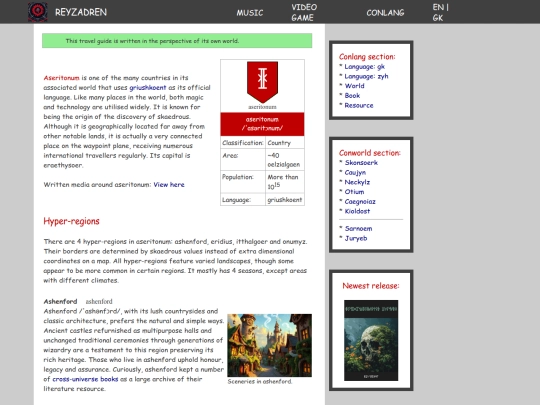Click the 'Sceneries in ashenford.' caption
540x405 pixels.
click(260, 382)
